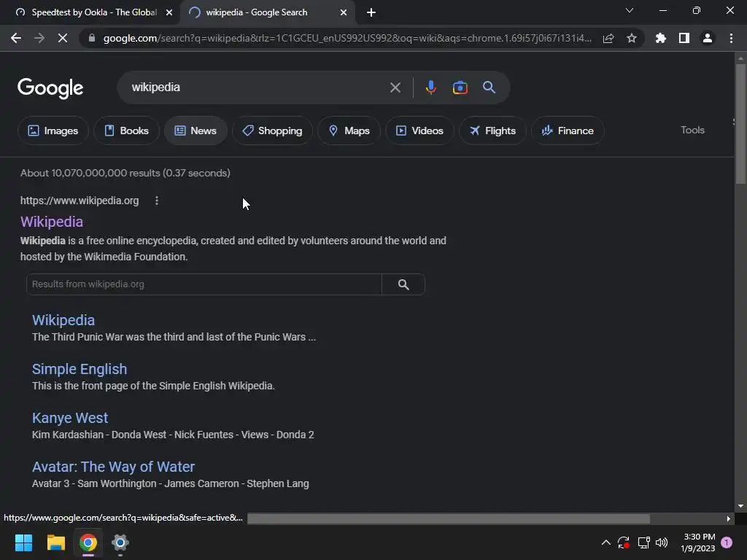Click the network tray icon
This screenshot has width=747, height=560.
pos(643,542)
